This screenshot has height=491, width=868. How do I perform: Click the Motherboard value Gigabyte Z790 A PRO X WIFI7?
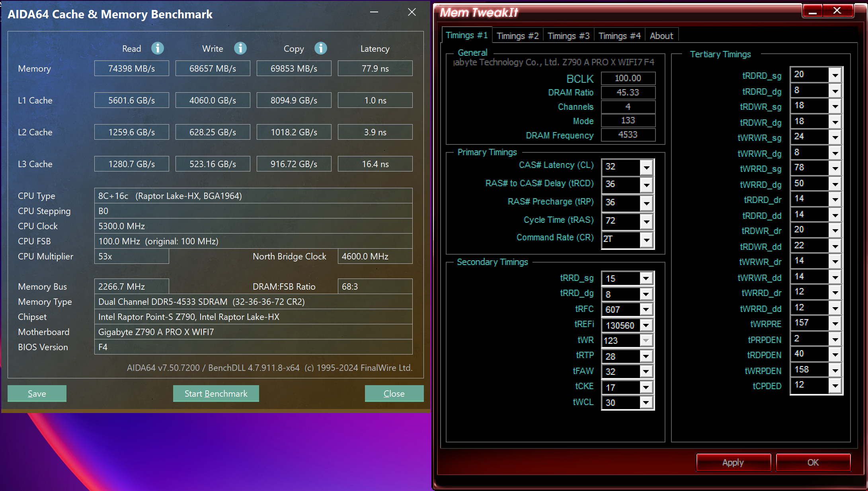(x=254, y=332)
